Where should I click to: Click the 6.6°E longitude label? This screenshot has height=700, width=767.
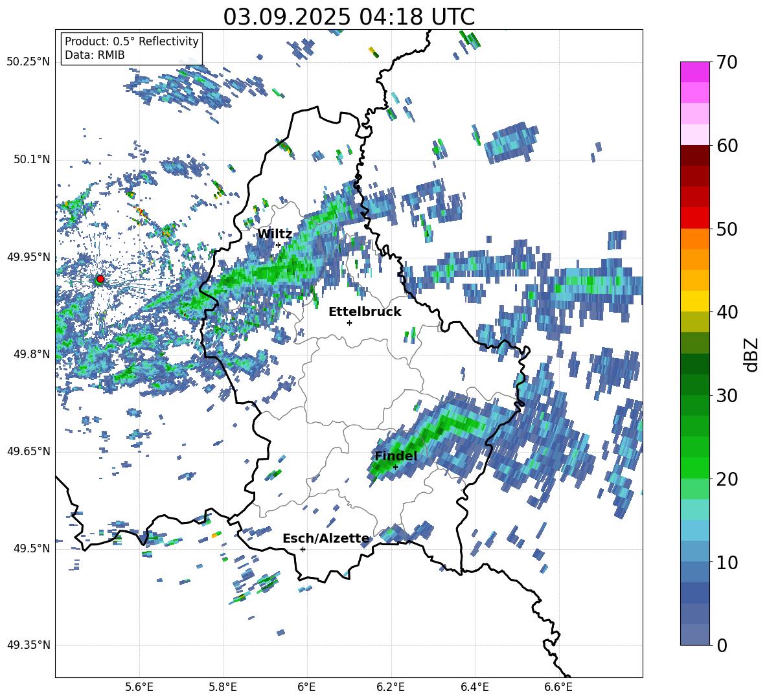558,687
